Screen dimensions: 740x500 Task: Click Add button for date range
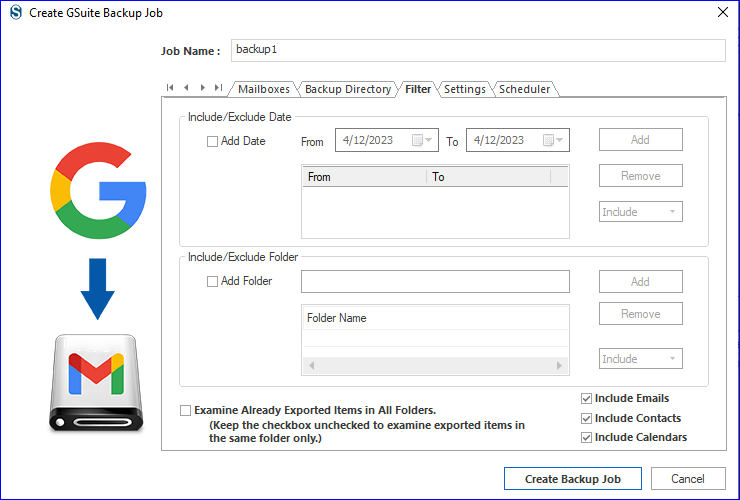tap(640, 140)
